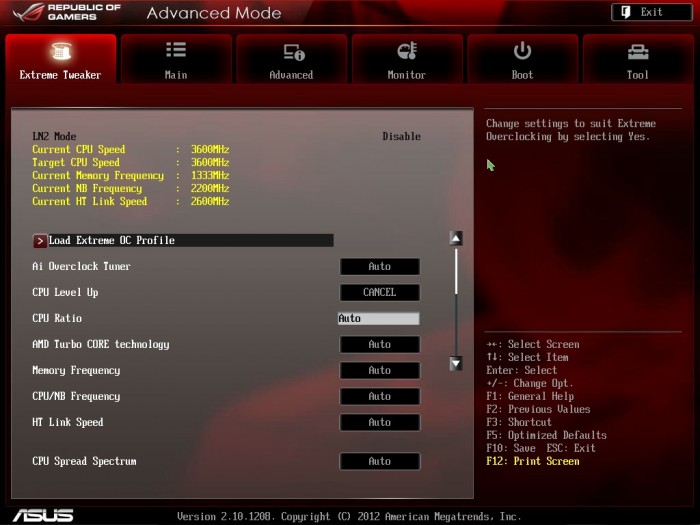Viewport: 700px width, 525px height.
Task: Select the Tool tab
Action: point(638,58)
